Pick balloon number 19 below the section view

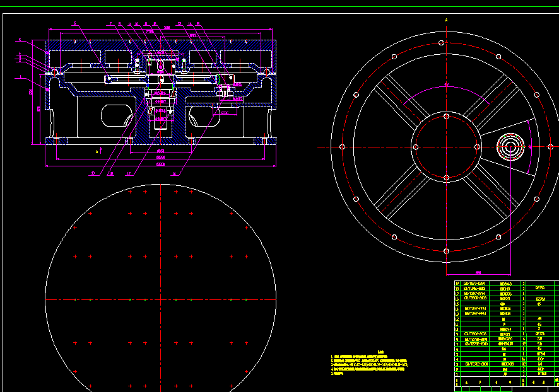pyautogui.click(x=93, y=173)
